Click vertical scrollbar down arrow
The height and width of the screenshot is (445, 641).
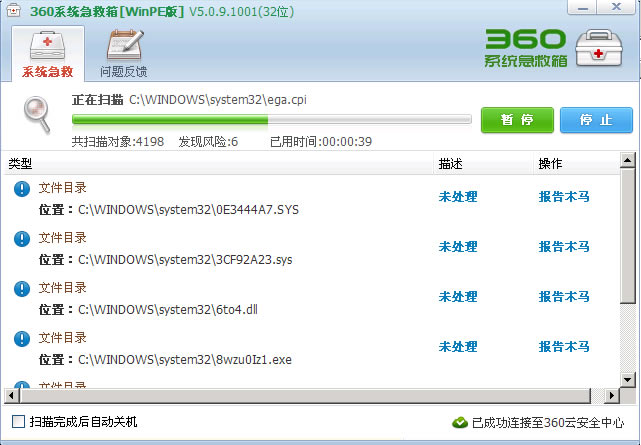(628, 380)
